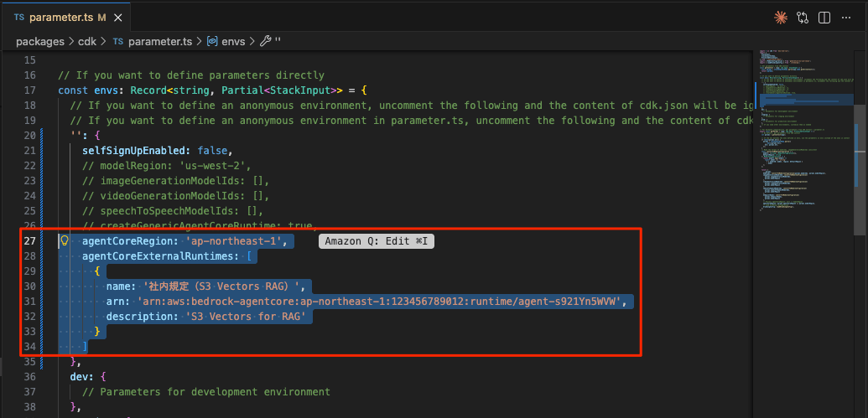Click the Amazon Q: Edit hint
Image resolution: width=868 pixels, height=418 pixels.
(377, 241)
